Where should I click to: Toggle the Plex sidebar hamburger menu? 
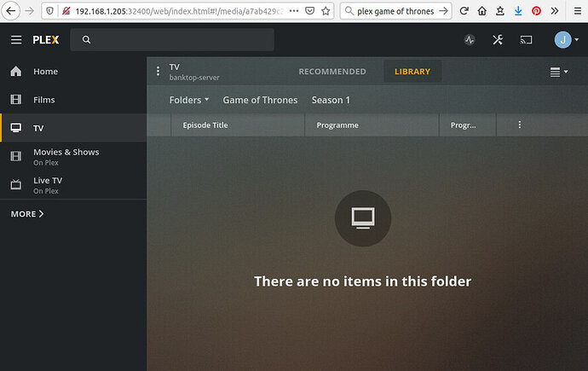(16, 40)
